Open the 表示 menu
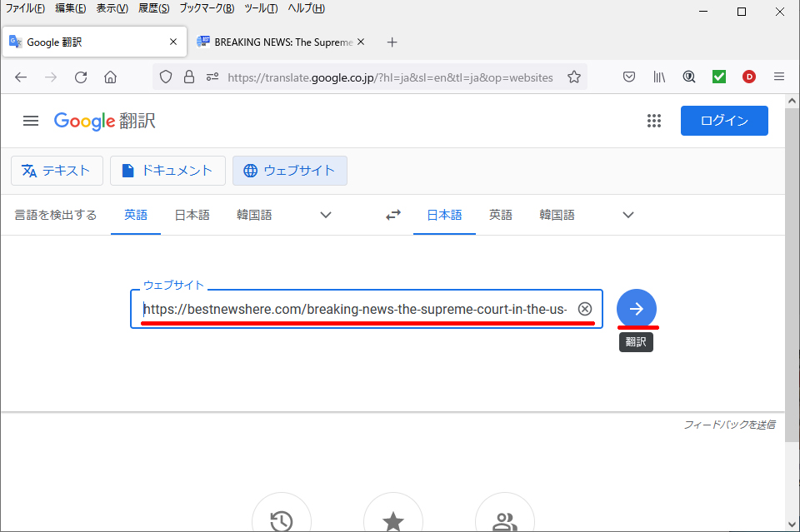This screenshot has height=532, width=800. pos(112,8)
